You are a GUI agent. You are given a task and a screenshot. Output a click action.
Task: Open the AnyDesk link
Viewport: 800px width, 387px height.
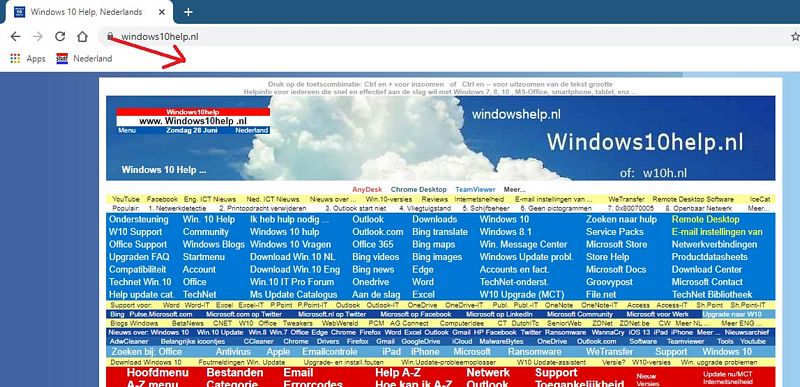367,190
